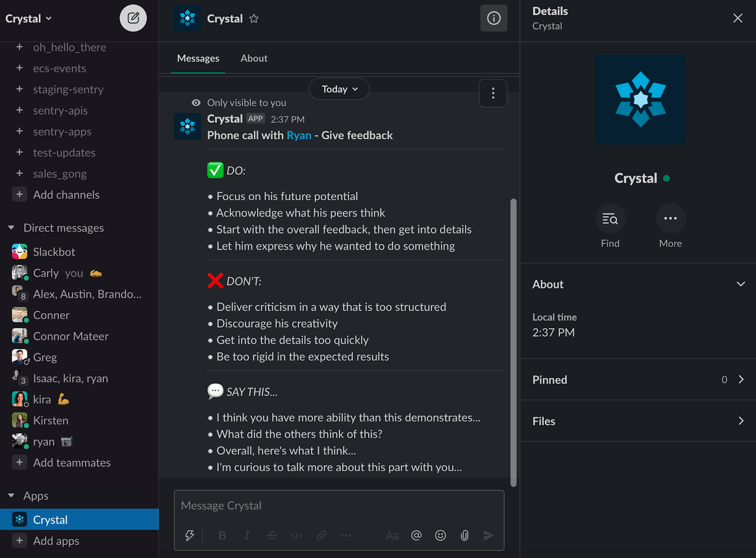
Task: Switch to the Messages tab
Action: pyautogui.click(x=198, y=59)
